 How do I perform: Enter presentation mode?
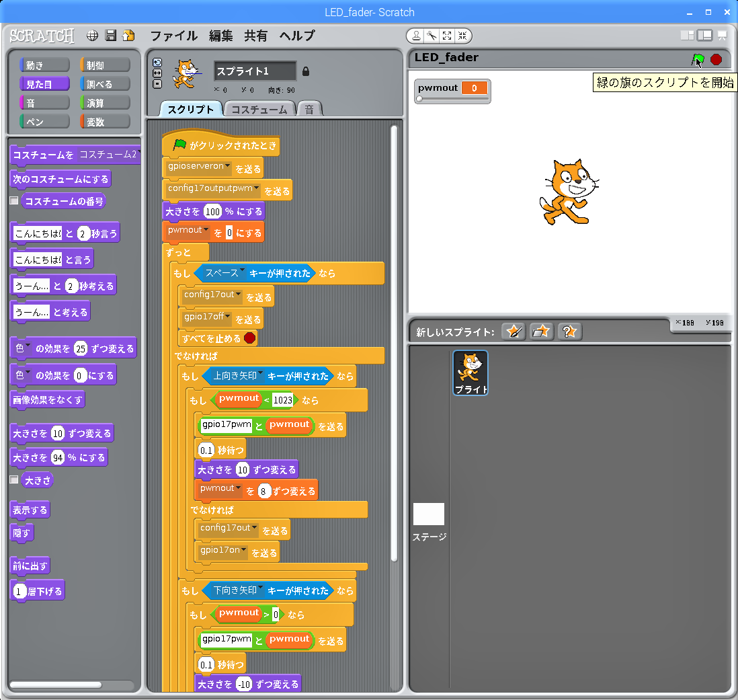[722, 36]
